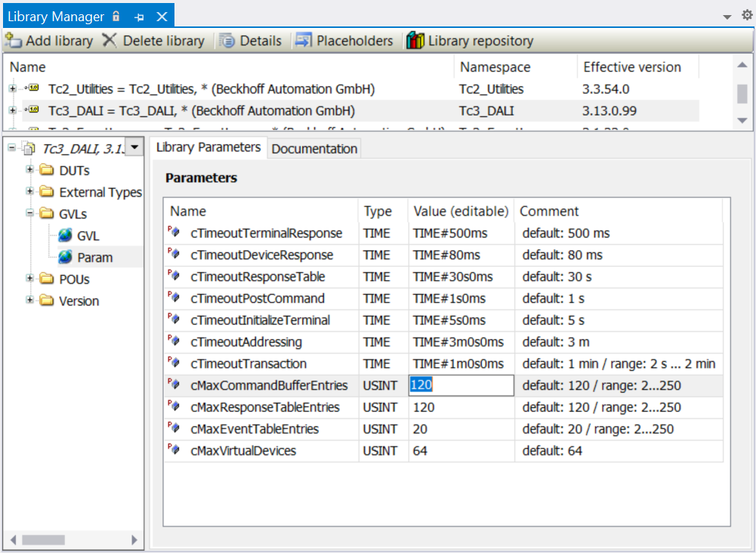Click the Placeholders toolbar icon
This screenshot has width=756, height=553.
(304, 41)
